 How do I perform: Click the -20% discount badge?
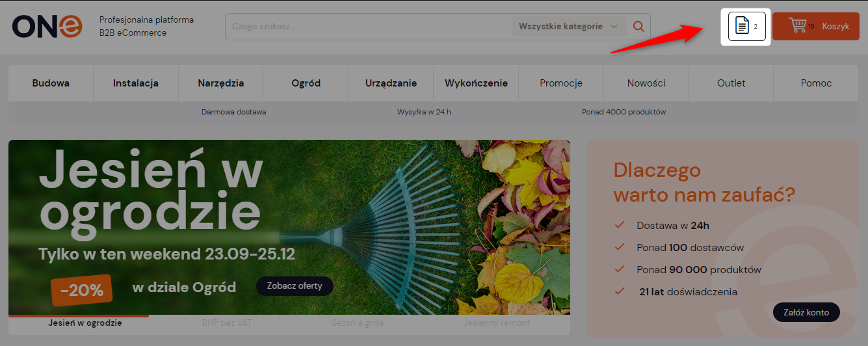[x=82, y=290]
